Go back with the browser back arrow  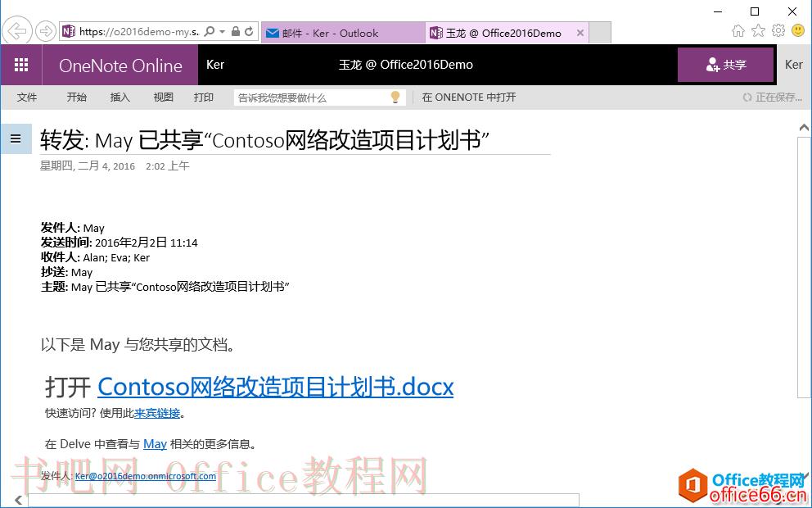[x=18, y=31]
